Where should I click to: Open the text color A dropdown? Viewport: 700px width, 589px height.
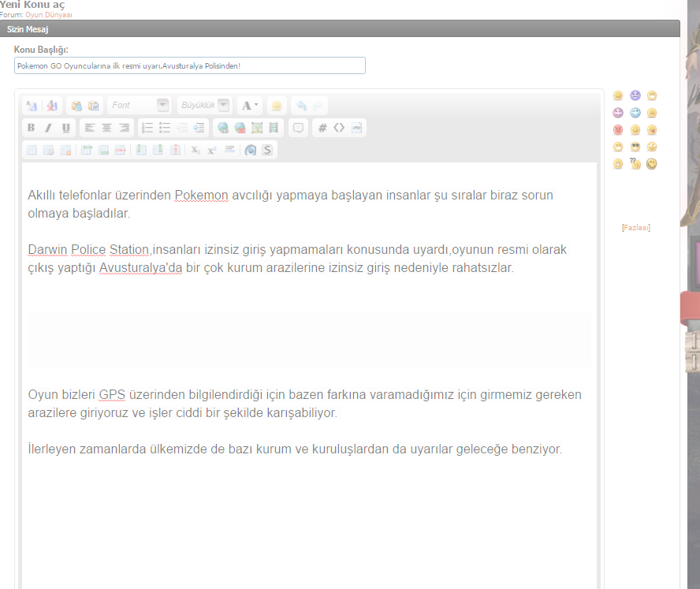coord(250,106)
